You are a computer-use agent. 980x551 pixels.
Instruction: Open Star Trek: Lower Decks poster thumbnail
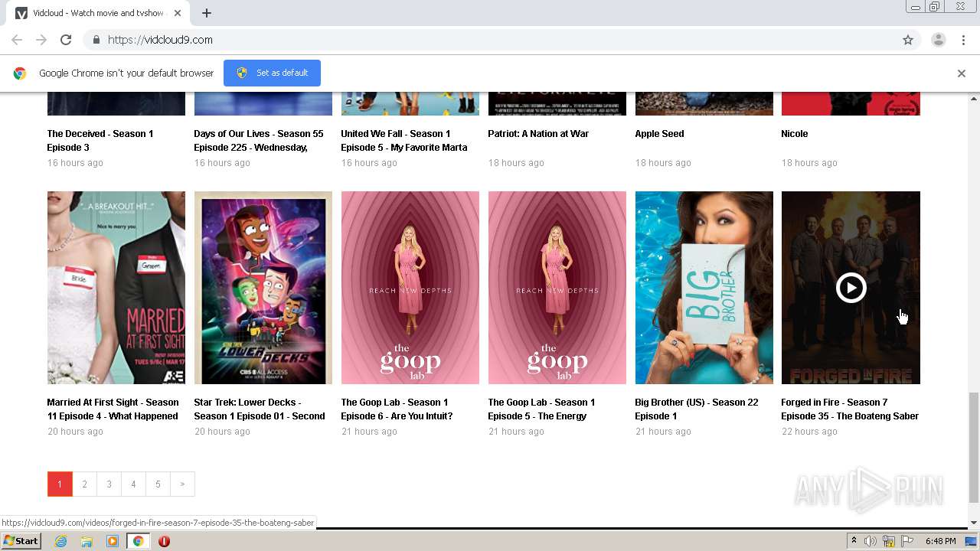tap(263, 288)
